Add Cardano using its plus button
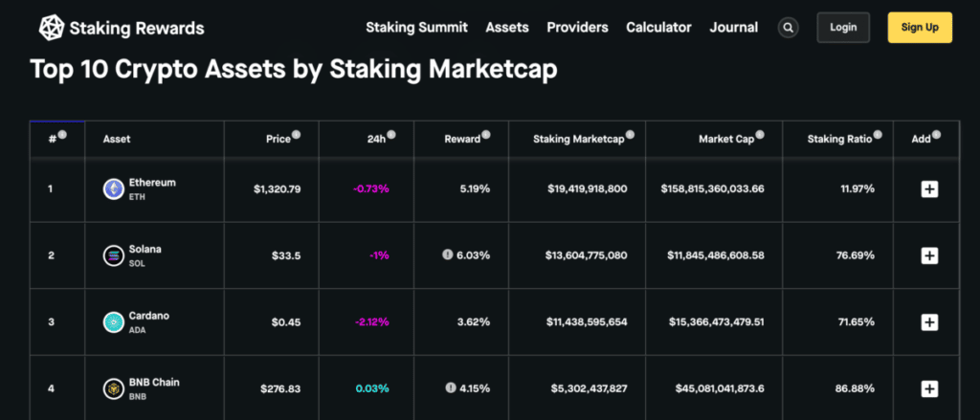Screen dimensions: 980x420 [x=928, y=322]
